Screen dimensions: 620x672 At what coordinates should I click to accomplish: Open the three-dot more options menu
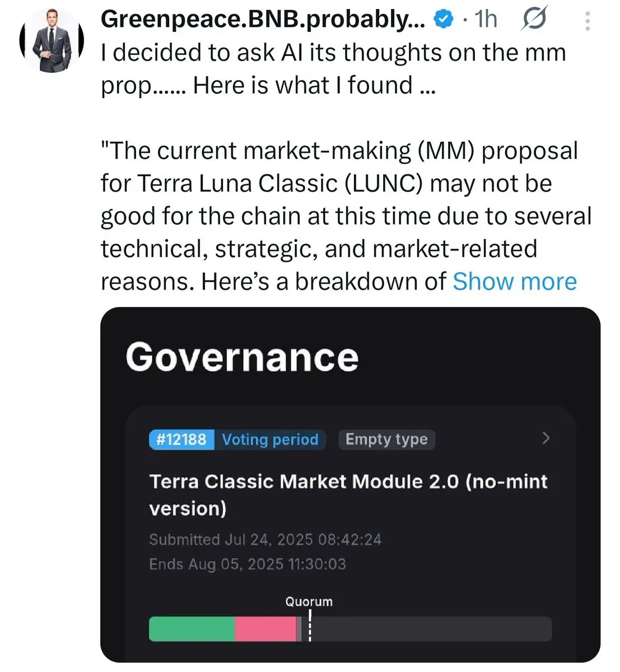[587, 21]
